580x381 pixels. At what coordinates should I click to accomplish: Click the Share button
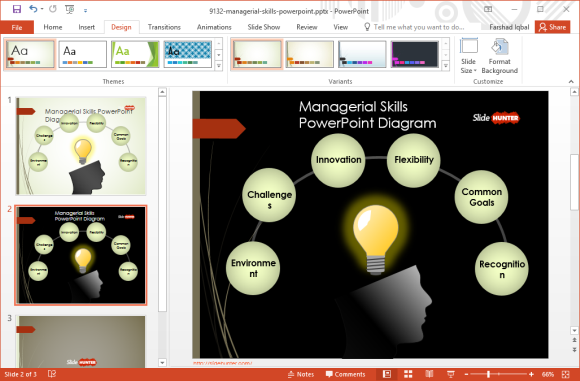(552, 27)
